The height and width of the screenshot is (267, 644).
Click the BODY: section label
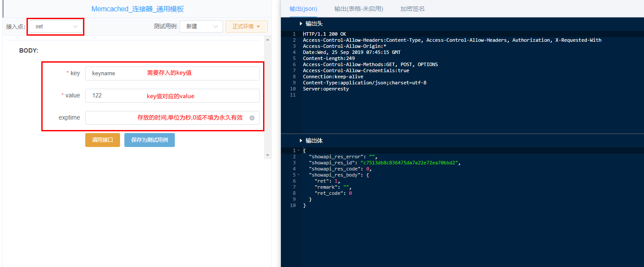[x=29, y=51]
